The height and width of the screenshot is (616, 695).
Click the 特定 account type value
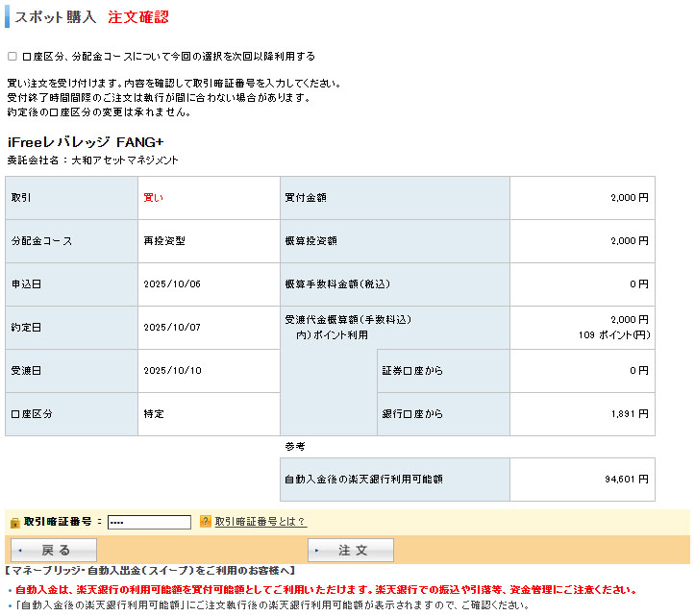tap(154, 414)
